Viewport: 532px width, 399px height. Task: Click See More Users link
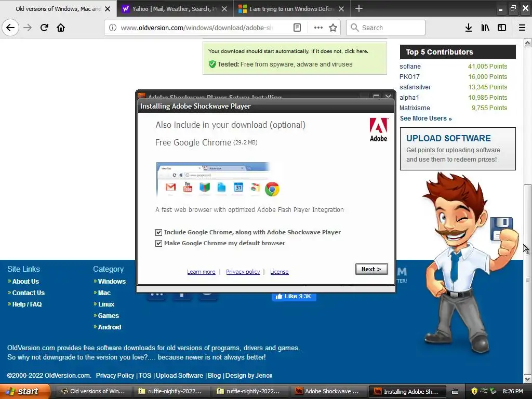coord(426,118)
